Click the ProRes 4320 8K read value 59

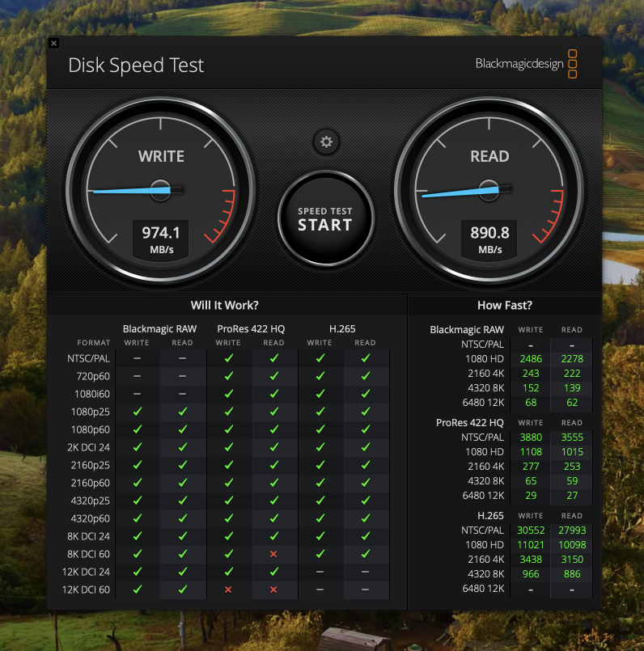(x=572, y=481)
